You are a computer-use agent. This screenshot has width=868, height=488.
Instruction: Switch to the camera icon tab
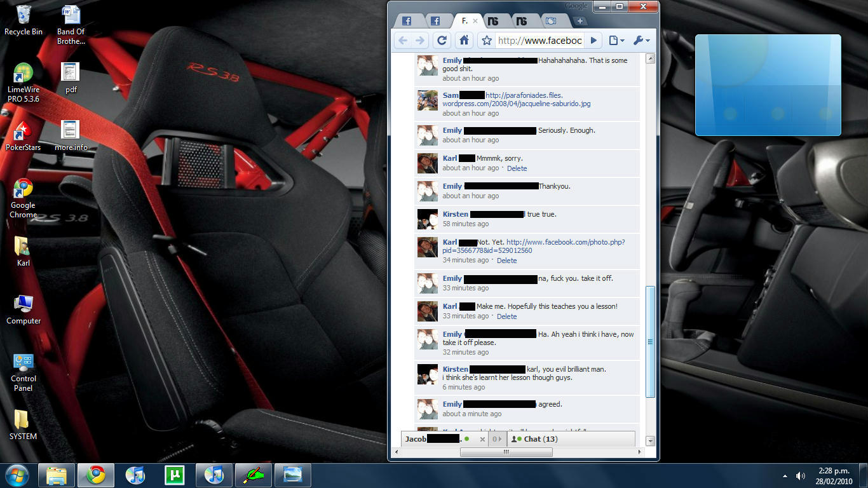551,21
